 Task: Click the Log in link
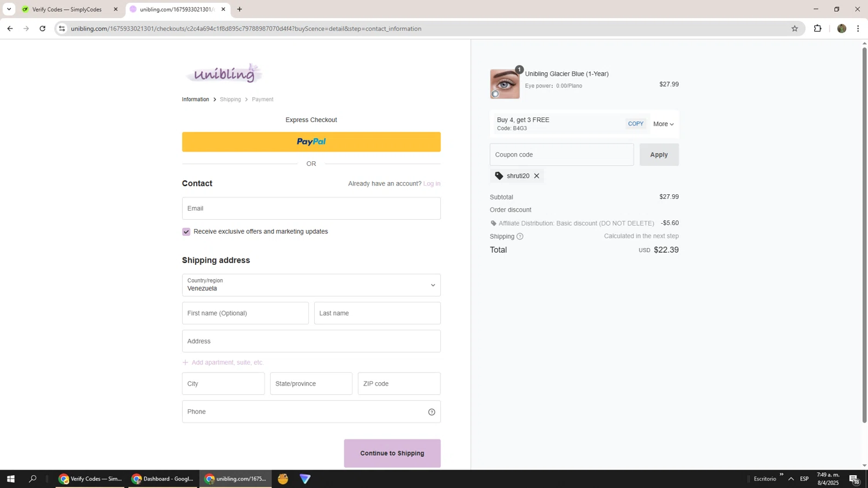tap(432, 184)
